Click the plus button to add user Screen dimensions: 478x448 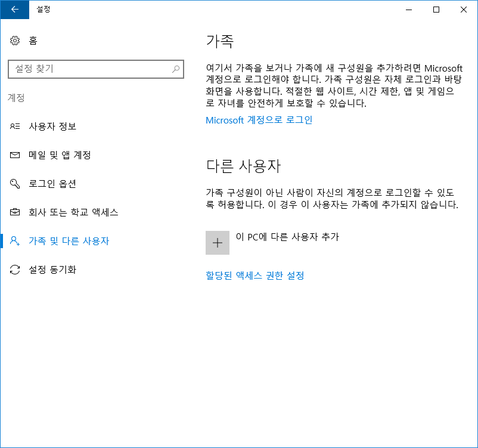(x=218, y=243)
